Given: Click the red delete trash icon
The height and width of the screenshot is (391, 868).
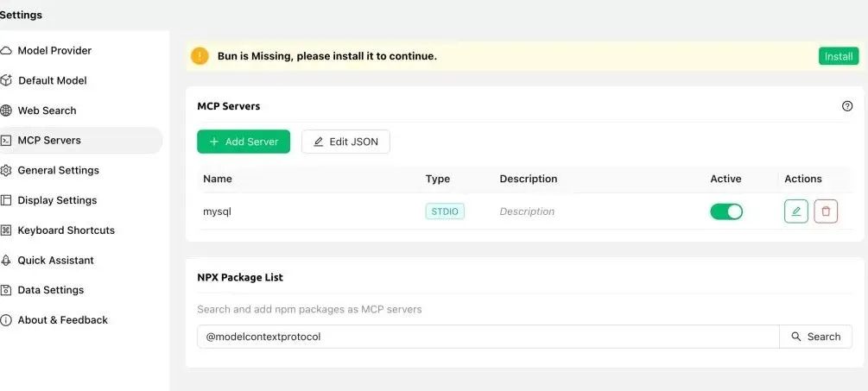Looking at the screenshot, I should coord(826,211).
